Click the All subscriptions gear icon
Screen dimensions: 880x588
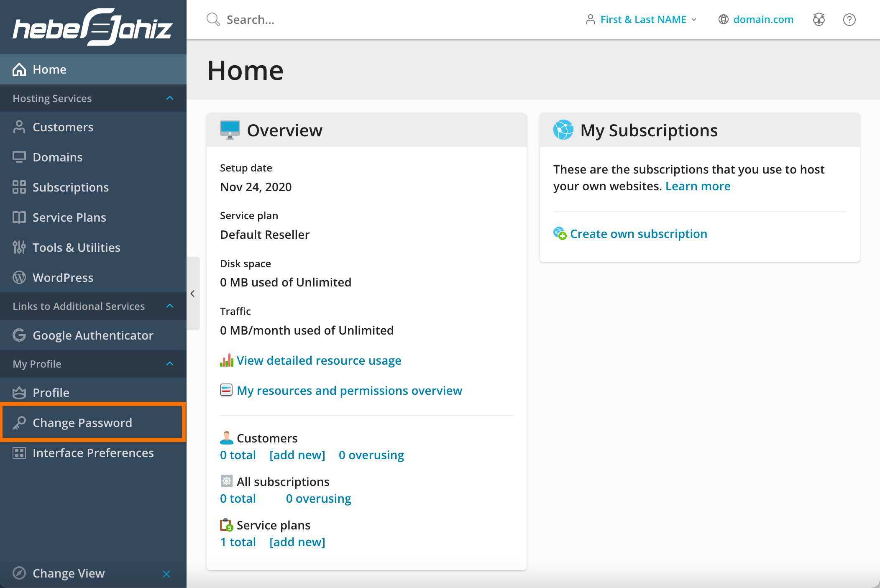226,481
